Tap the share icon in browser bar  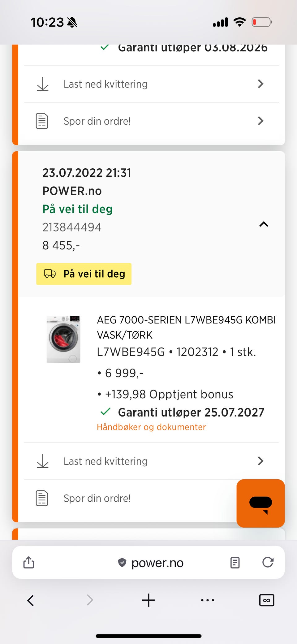point(29,562)
